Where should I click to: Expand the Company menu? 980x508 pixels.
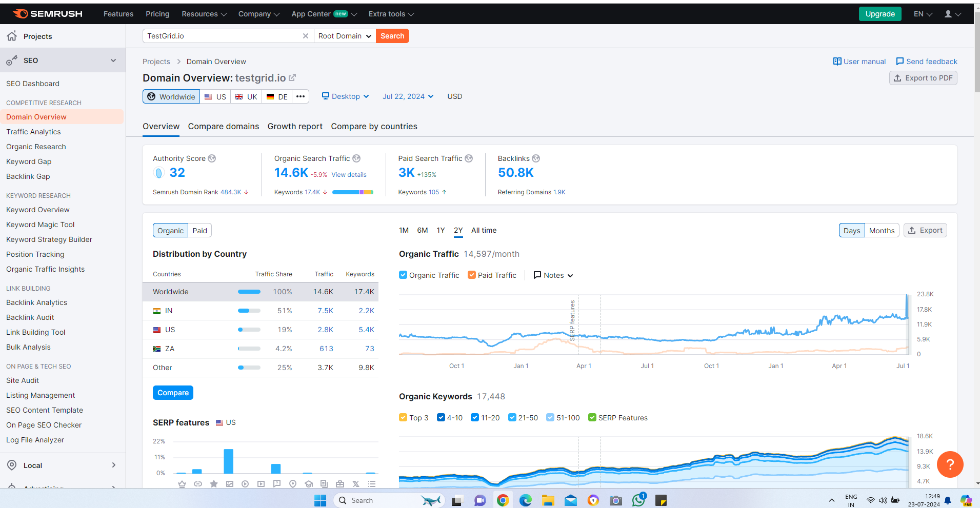pyautogui.click(x=259, y=14)
